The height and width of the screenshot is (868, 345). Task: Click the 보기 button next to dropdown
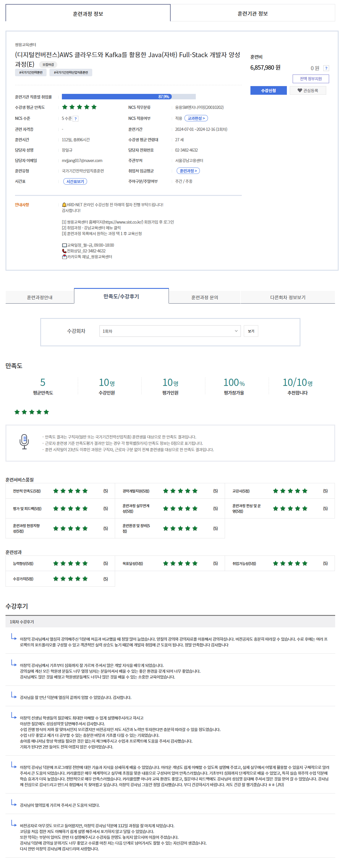click(251, 331)
